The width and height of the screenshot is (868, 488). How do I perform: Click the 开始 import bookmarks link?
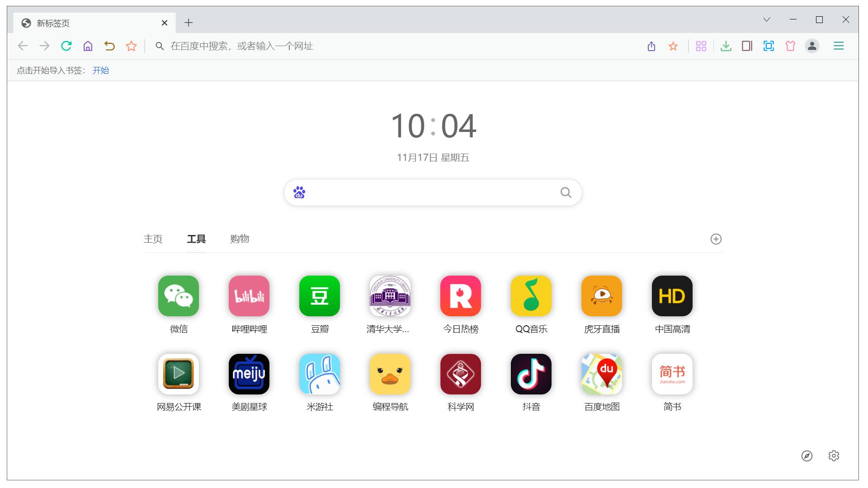coord(100,70)
